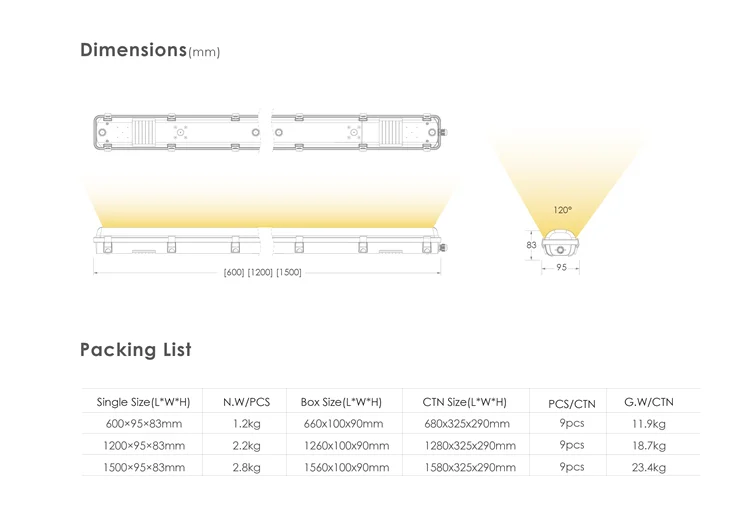
Task: Click the Box Size(L*W*H) column header
Action: pos(341,402)
